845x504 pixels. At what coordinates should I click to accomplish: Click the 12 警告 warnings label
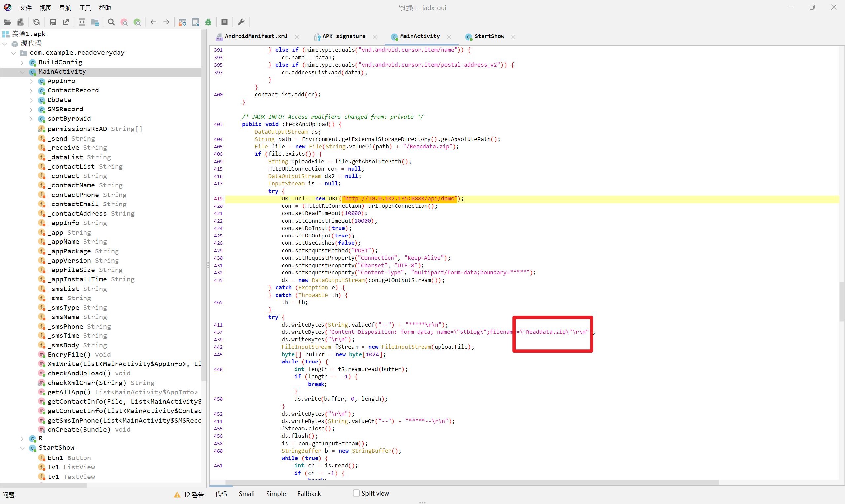point(193,495)
